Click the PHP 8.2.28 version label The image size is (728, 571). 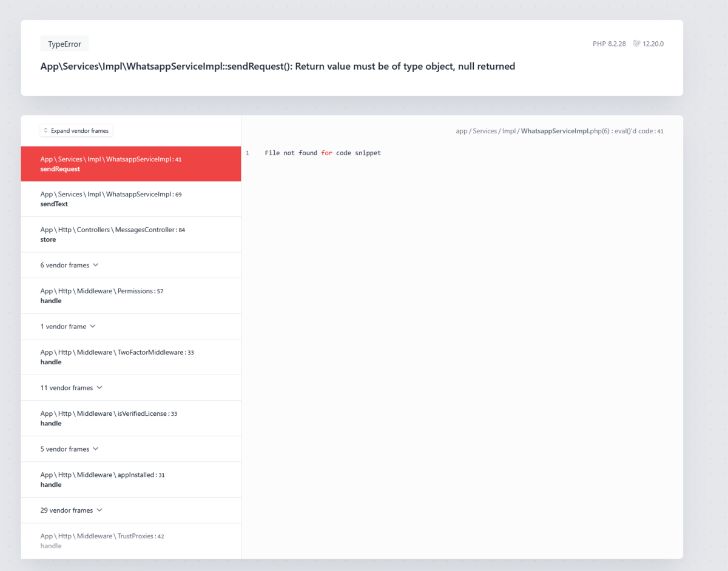(609, 44)
